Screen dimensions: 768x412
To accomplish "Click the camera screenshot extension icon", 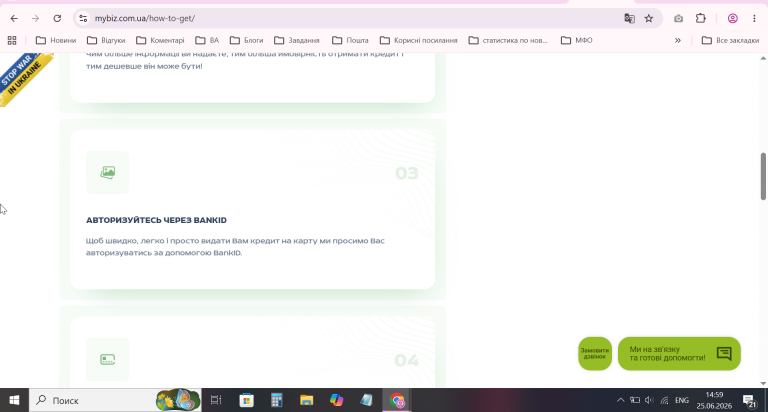I will tap(678, 19).
